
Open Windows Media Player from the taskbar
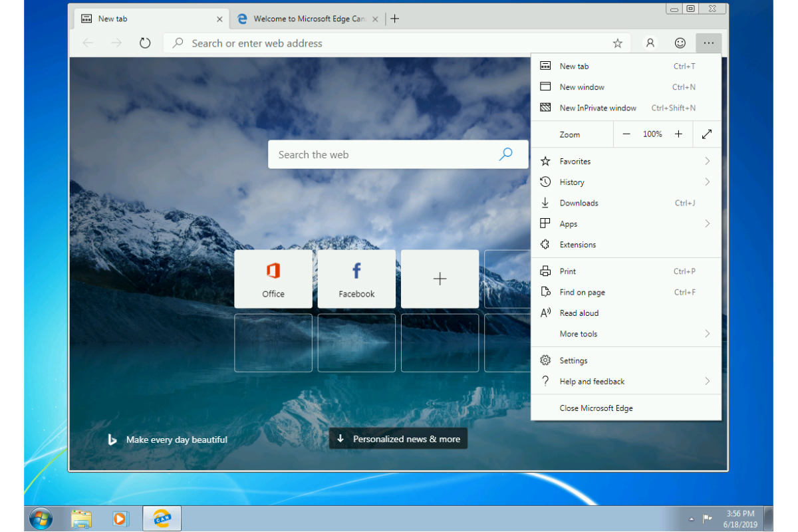121,519
